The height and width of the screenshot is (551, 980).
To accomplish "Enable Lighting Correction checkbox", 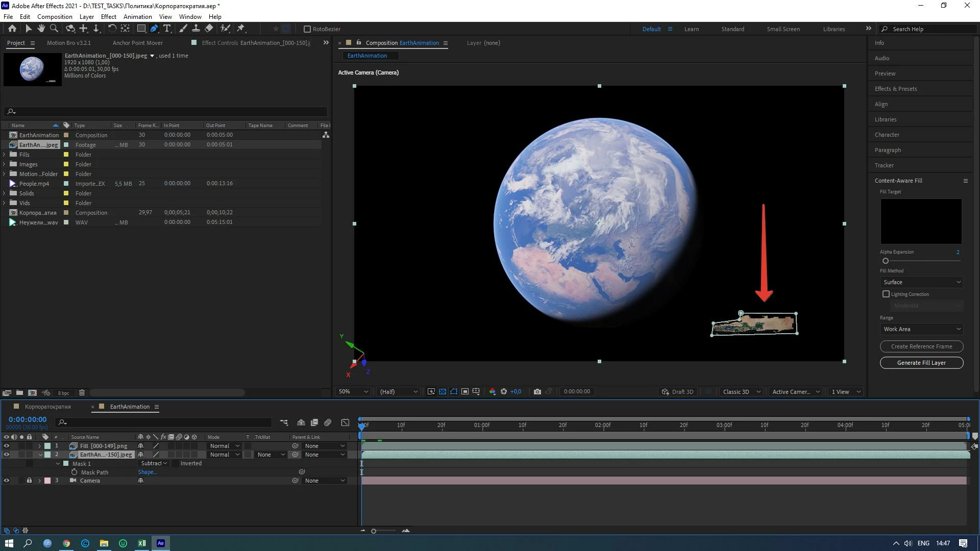I will tap(886, 294).
